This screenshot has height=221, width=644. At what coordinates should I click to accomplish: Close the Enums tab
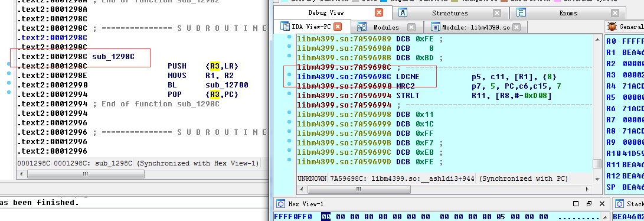coord(614,13)
